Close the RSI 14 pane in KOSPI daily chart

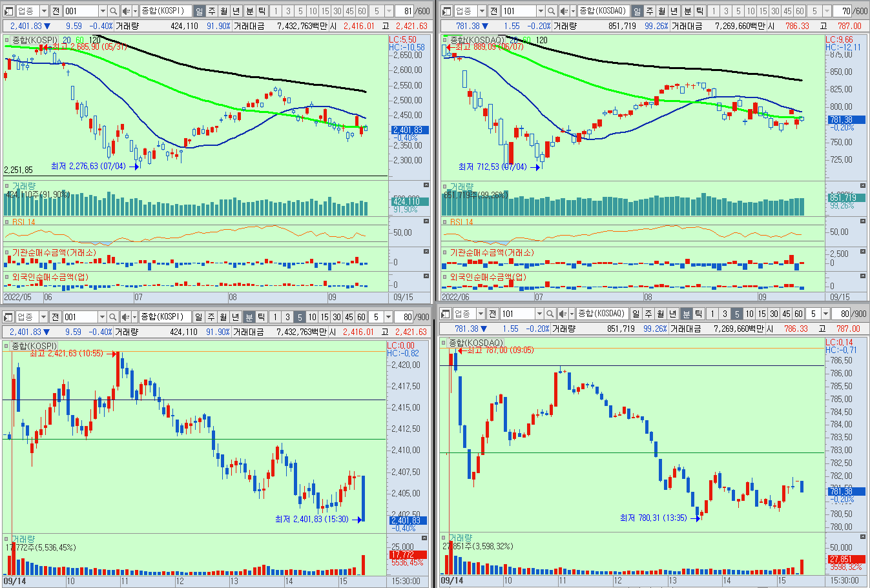[x=426, y=221]
